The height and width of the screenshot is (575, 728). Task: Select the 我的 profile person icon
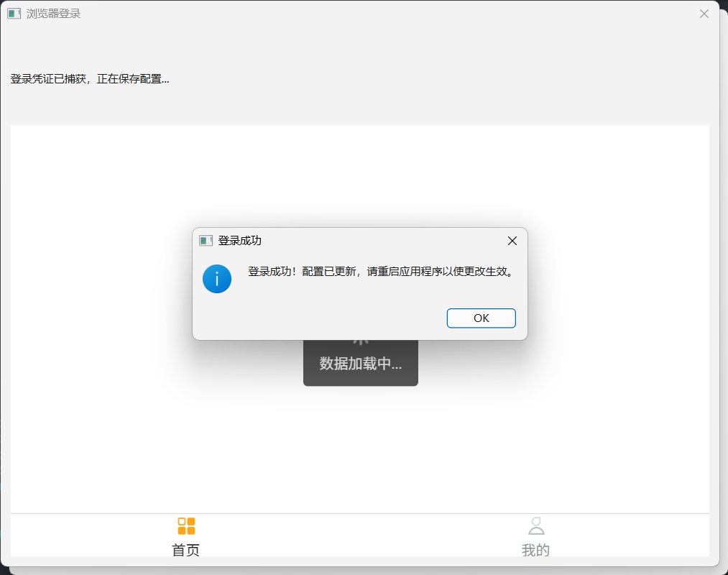(536, 526)
